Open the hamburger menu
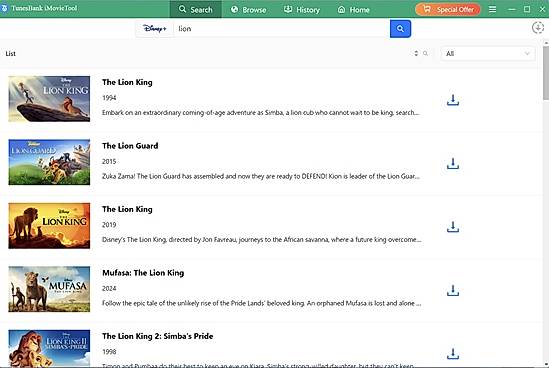 492,9
